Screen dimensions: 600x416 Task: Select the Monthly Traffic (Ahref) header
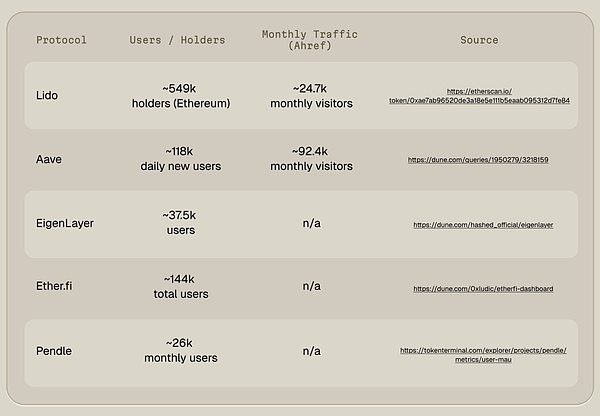pyautogui.click(x=311, y=40)
